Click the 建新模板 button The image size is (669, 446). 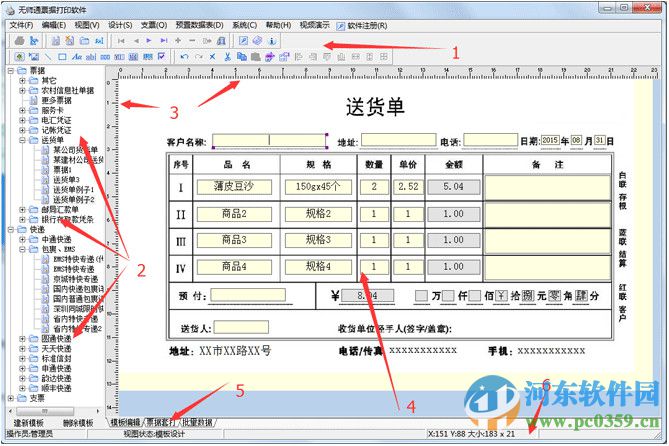tap(29, 423)
